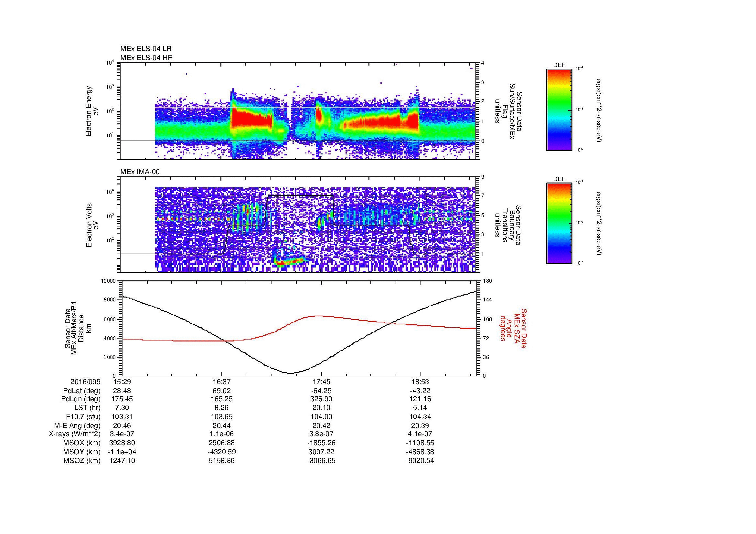Click the 'X-rays (W/m**2)' row label

pos(74,434)
